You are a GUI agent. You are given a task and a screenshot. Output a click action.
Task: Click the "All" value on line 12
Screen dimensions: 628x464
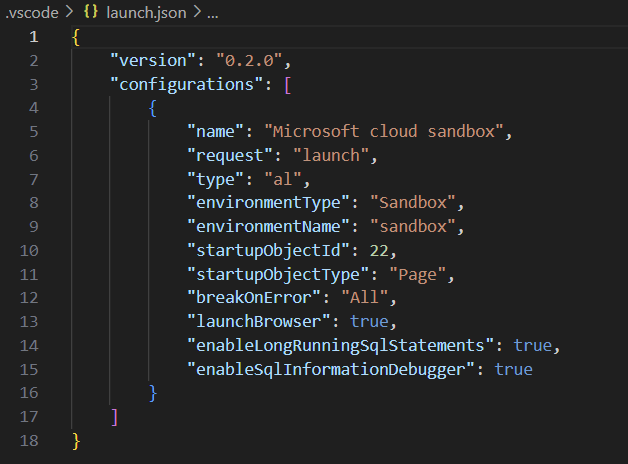364,297
